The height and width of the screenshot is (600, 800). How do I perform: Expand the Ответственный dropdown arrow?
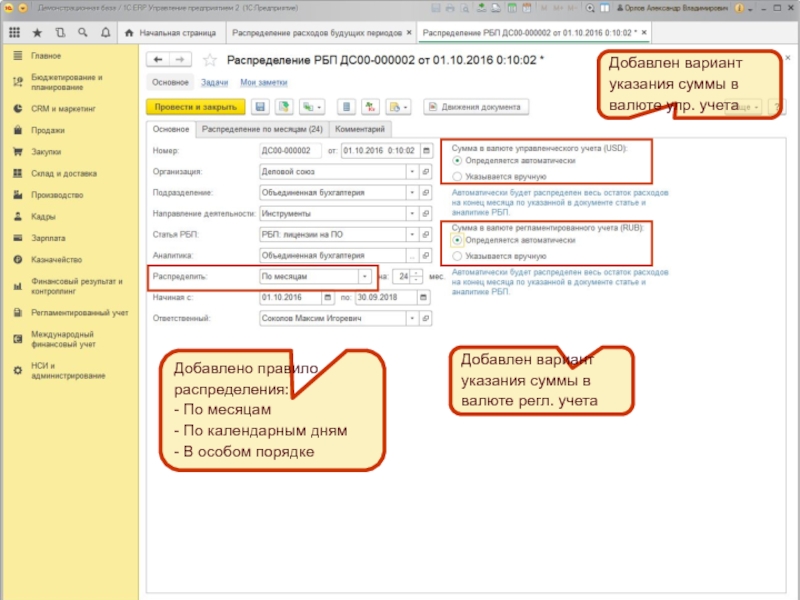click(411, 319)
